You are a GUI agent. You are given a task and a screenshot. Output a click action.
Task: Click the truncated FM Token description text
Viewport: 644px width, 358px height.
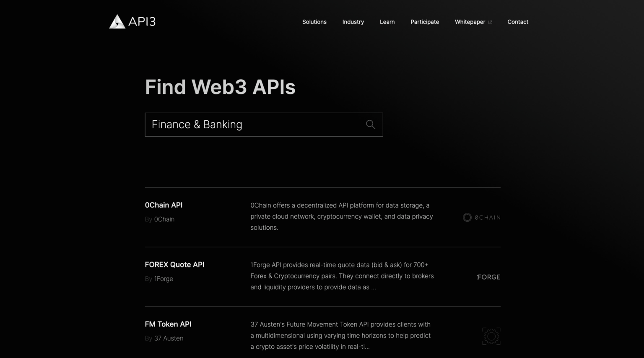click(x=340, y=335)
